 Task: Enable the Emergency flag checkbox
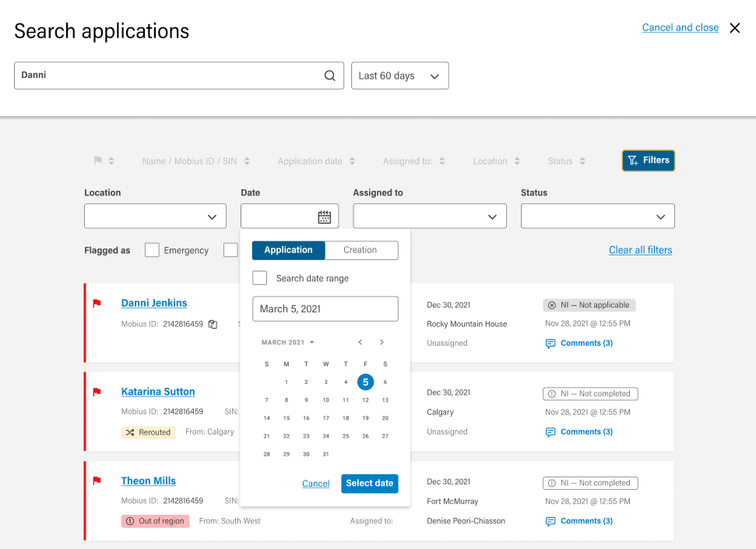click(x=152, y=250)
